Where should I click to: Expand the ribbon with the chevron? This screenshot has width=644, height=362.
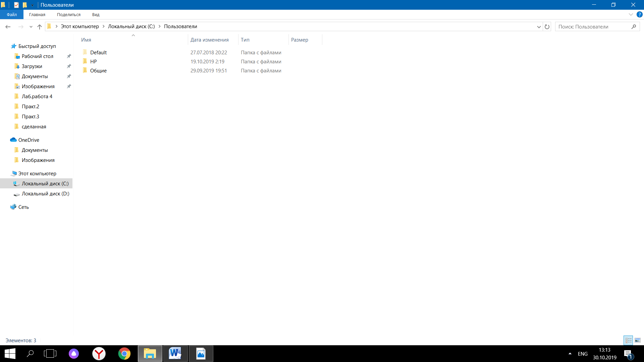click(x=631, y=14)
